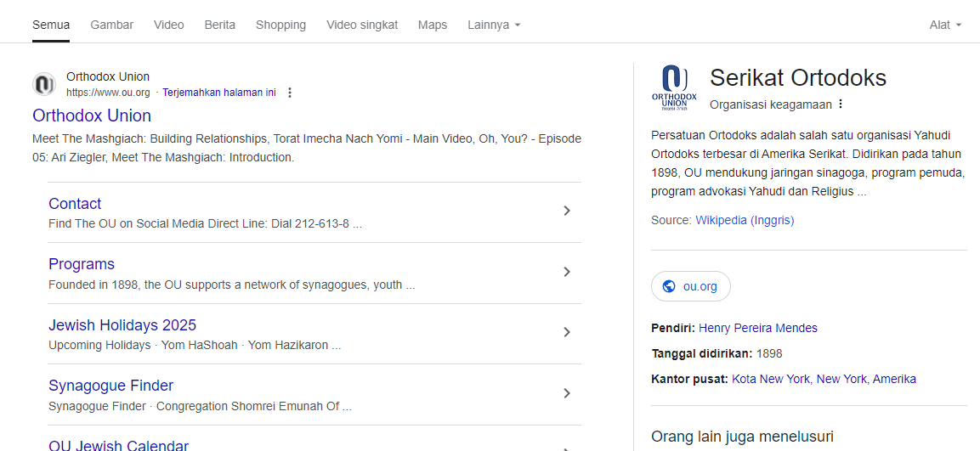Expand the Programs sitelink chevron
980x451 pixels.
coord(567,272)
